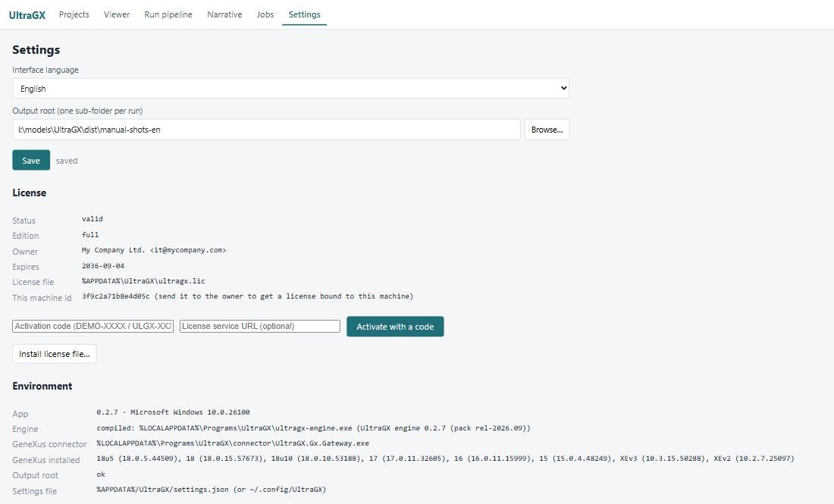The width and height of the screenshot is (834, 504).
Task: Click the UltraGX logo
Action: [x=27, y=15]
